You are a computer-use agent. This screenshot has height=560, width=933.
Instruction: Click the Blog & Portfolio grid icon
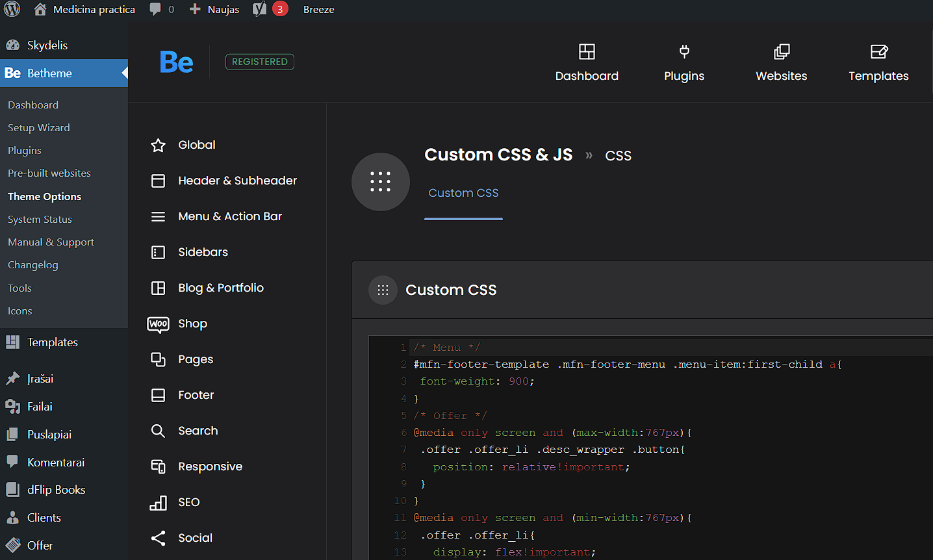pyautogui.click(x=158, y=288)
